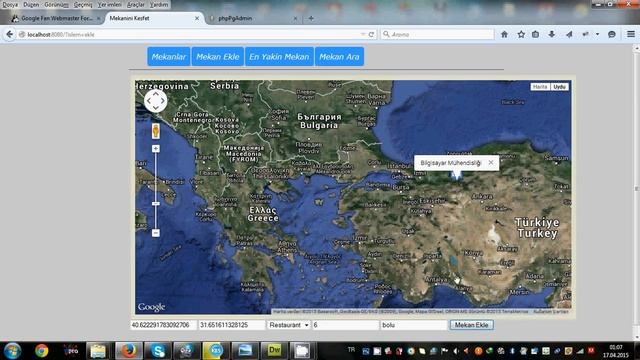Bookmark this page with the star icon
This screenshot has width=640, height=360.
click(x=521, y=34)
